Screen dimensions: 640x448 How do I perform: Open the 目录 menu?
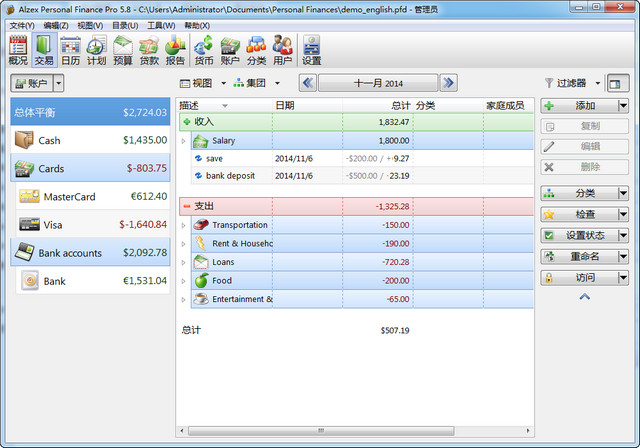[x=125, y=26]
